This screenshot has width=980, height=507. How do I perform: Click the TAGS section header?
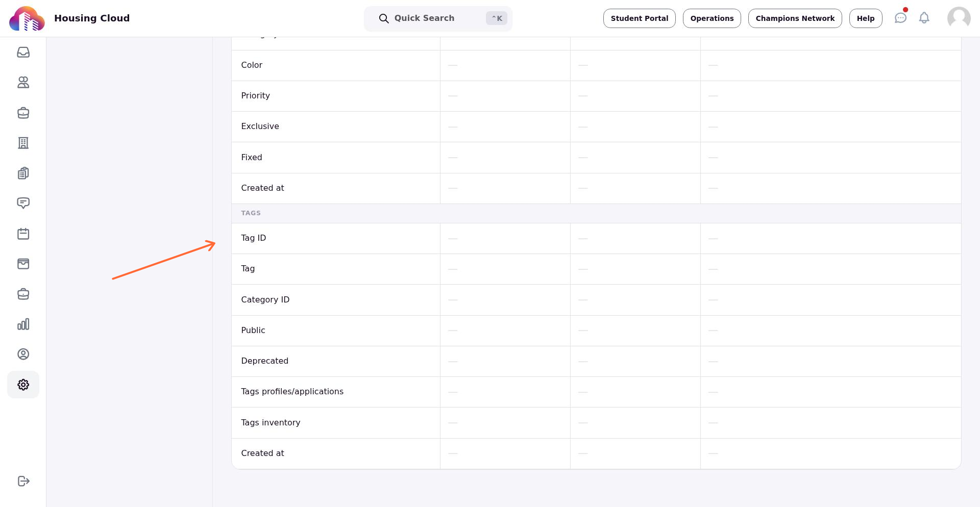pos(251,213)
